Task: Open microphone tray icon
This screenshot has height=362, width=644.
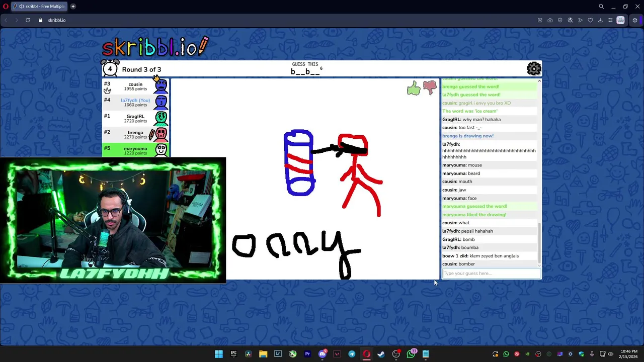Action: click(592, 354)
